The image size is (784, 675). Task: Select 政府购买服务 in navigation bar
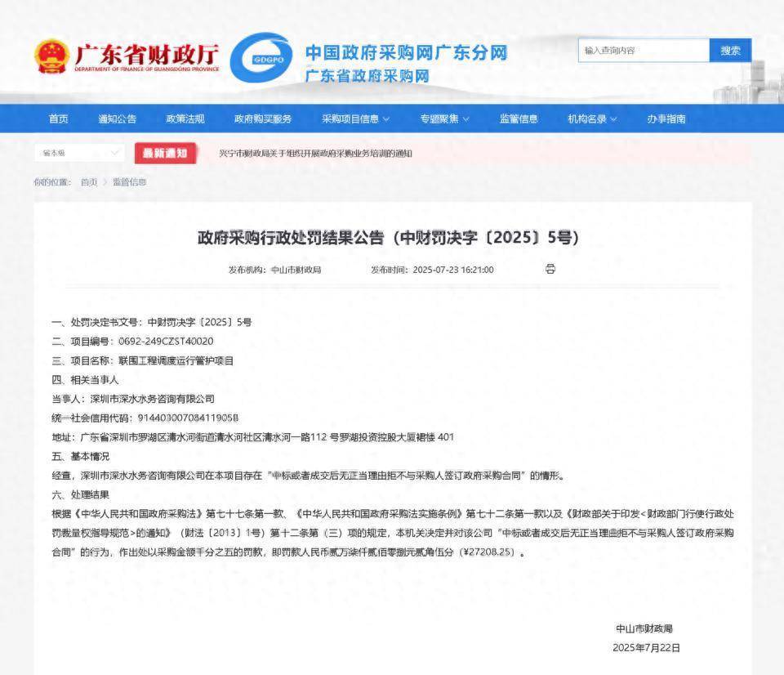263,119
